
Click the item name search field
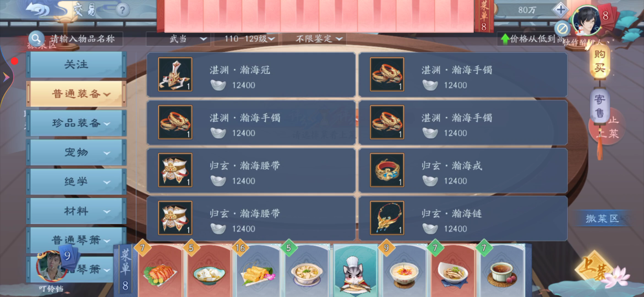83,39
